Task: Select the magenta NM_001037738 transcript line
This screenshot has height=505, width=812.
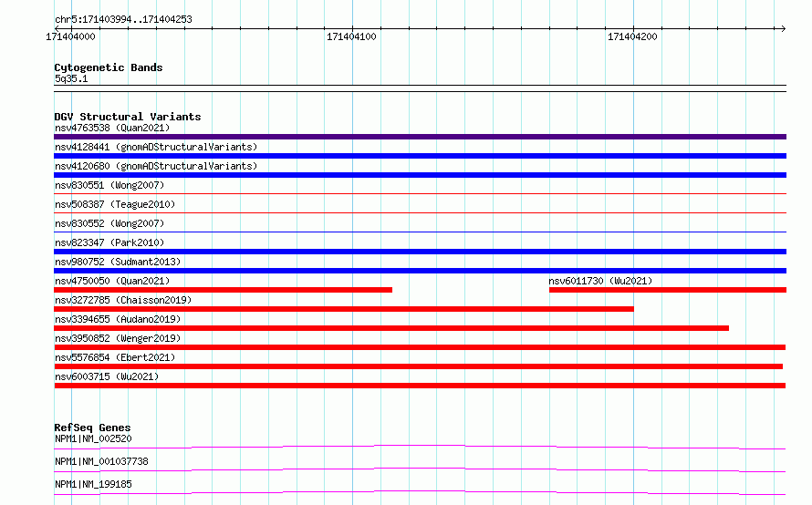Action: coord(420,469)
